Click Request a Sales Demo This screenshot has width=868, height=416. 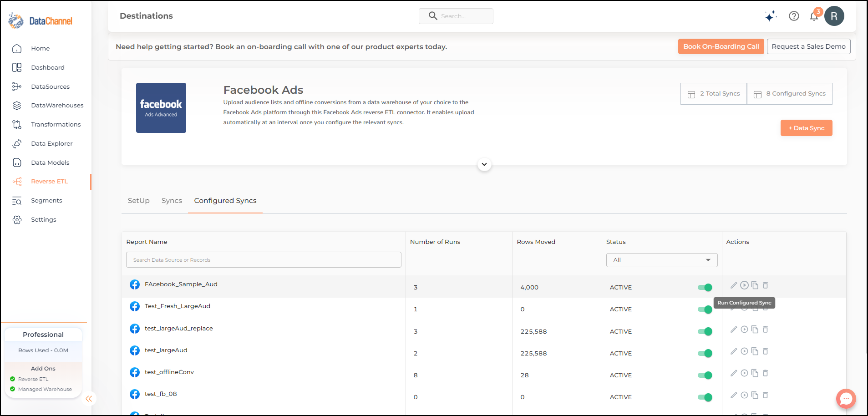808,46
